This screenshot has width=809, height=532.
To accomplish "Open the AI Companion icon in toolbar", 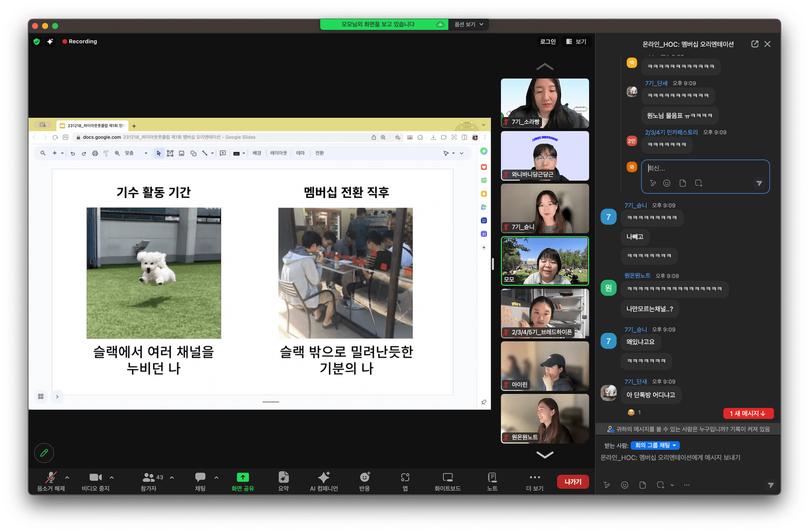I will click(324, 477).
